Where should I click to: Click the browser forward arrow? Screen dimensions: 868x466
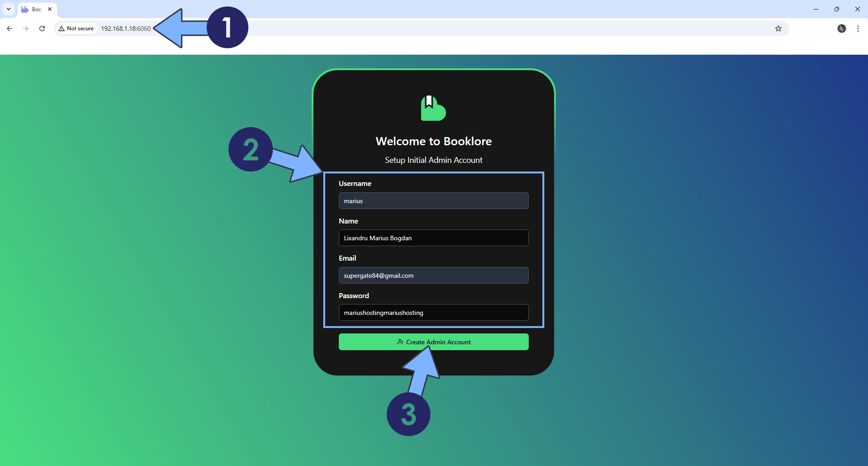(x=26, y=29)
